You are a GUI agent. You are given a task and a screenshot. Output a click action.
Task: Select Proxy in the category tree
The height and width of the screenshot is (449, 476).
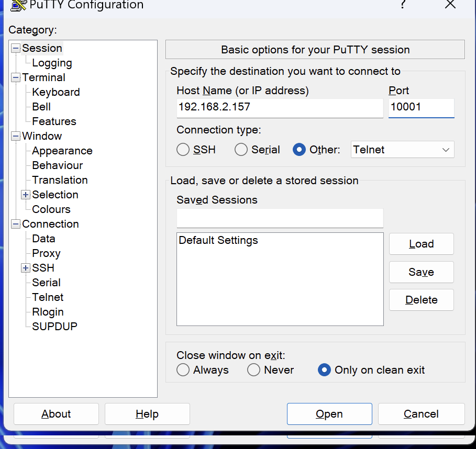(x=46, y=253)
